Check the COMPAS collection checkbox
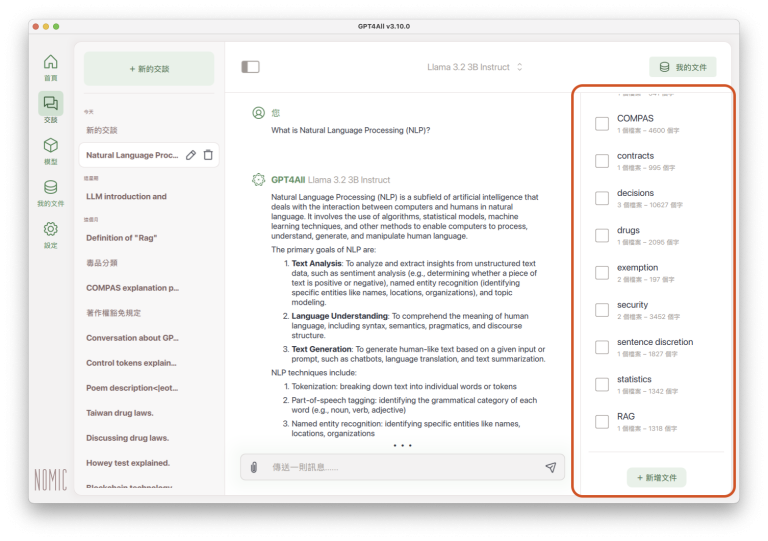This screenshot has height=541, width=768. pyautogui.click(x=602, y=124)
